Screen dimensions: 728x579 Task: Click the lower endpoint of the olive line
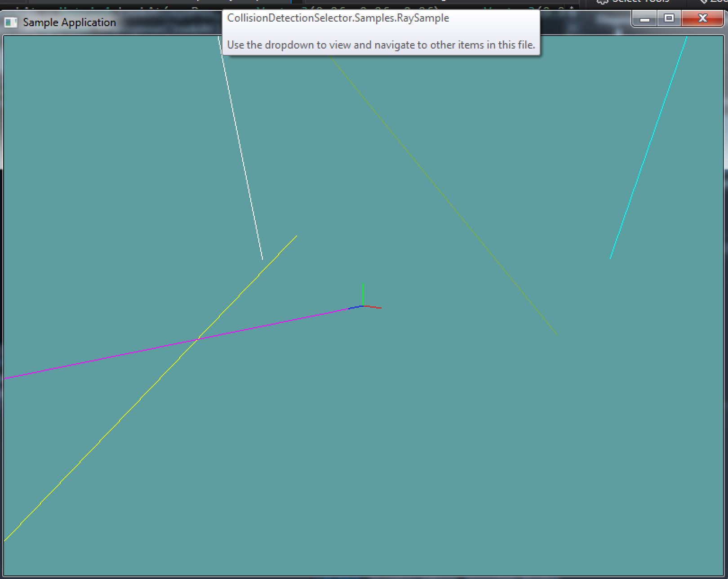557,335
